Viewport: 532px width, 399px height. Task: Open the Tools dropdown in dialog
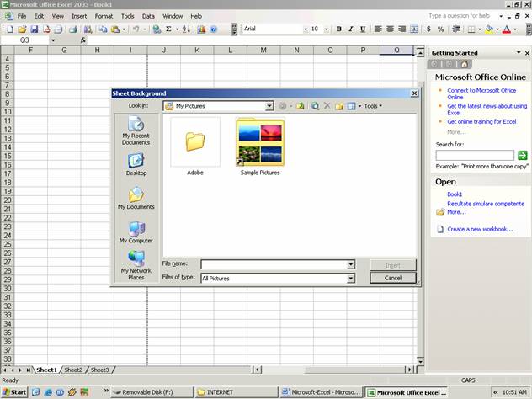[373, 106]
